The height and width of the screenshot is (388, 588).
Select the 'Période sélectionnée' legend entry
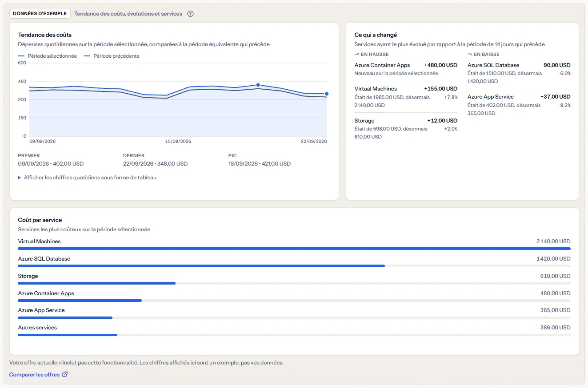point(48,56)
